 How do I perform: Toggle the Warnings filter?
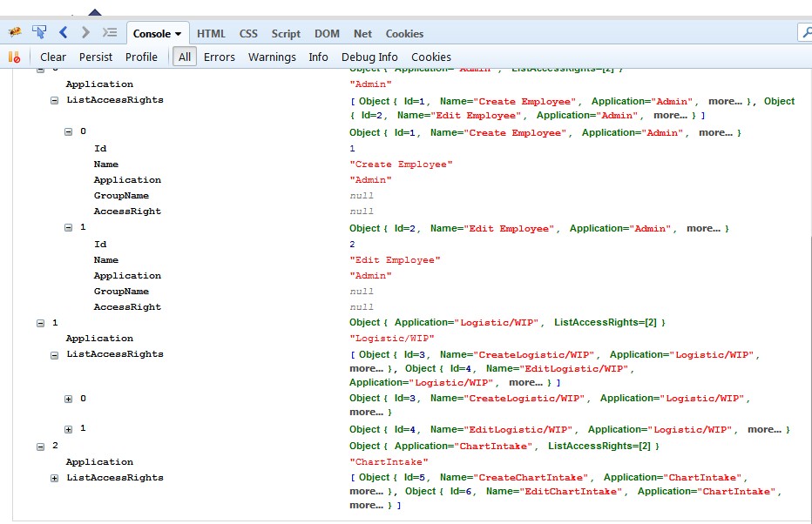coord(272,57)
